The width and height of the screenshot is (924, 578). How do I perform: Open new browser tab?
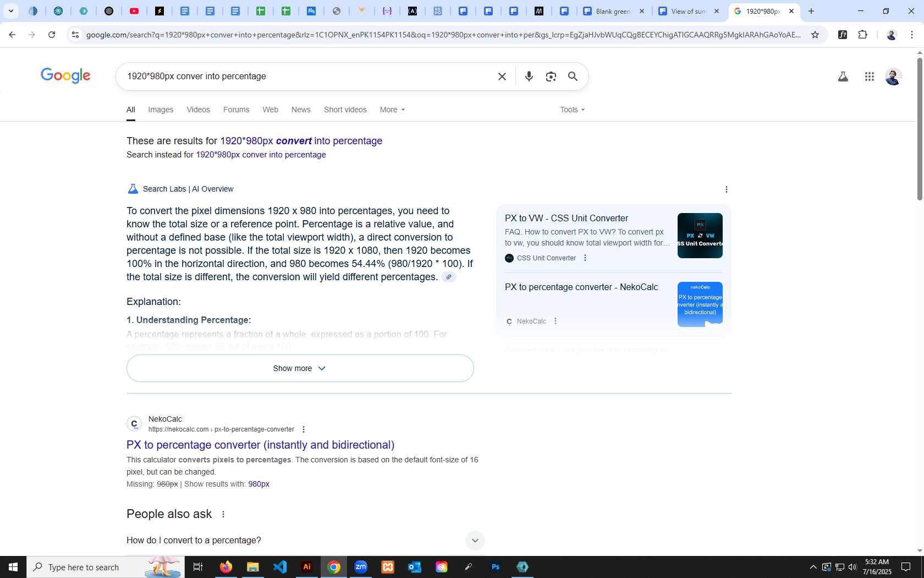pyautogui.click(x=811, y=11)
